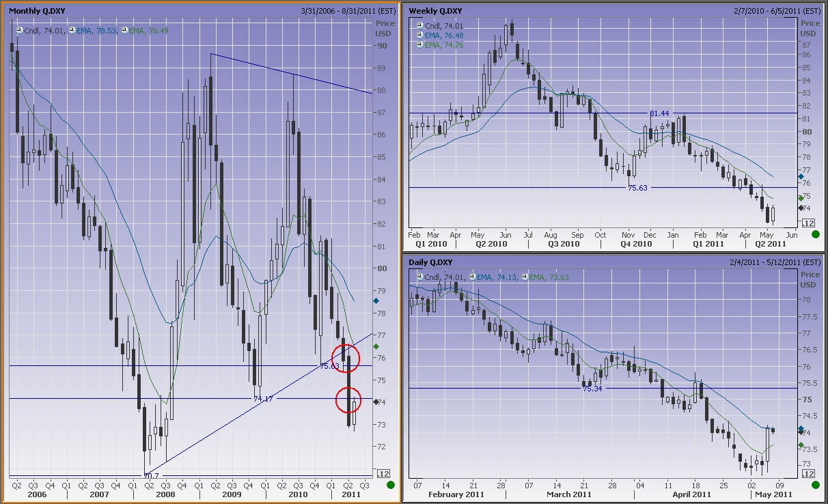Image resolution: width=828 pixels, height=504 pixels.
Task: Toggle the green status indicator on Monthly chart
Action: [x=389, y=485]
